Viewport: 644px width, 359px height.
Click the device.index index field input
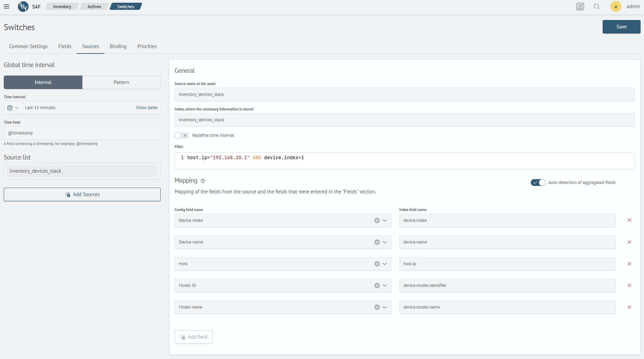507,220
